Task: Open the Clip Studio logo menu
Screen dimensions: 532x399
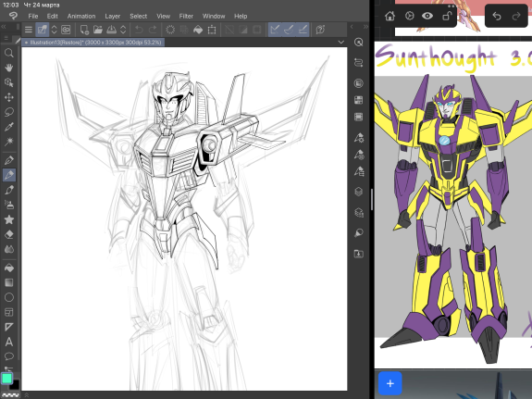Action: click(x=13, y=16)
